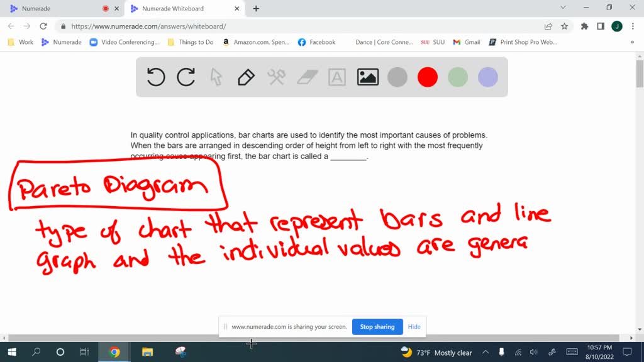Click the address bar URL field
This screenshot has width=644, height=362.
click(x=189, y=28)
